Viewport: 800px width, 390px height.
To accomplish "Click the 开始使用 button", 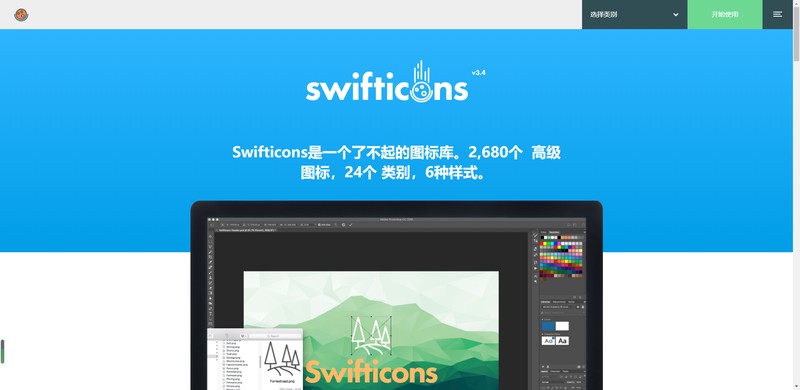I will click(x=724, y=14).
